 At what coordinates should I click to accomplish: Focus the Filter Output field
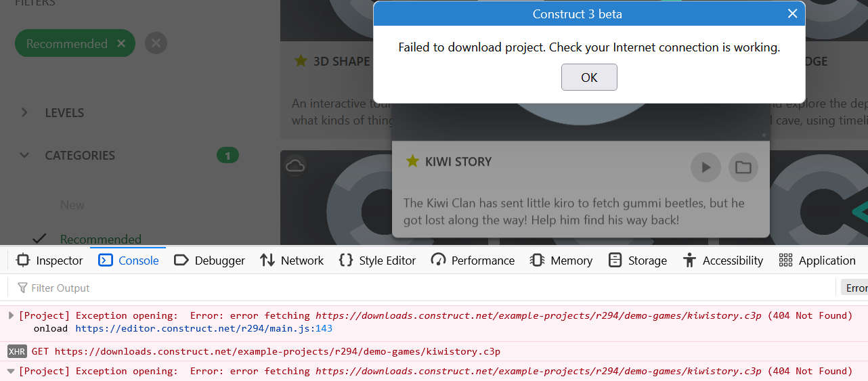point(420,288)
